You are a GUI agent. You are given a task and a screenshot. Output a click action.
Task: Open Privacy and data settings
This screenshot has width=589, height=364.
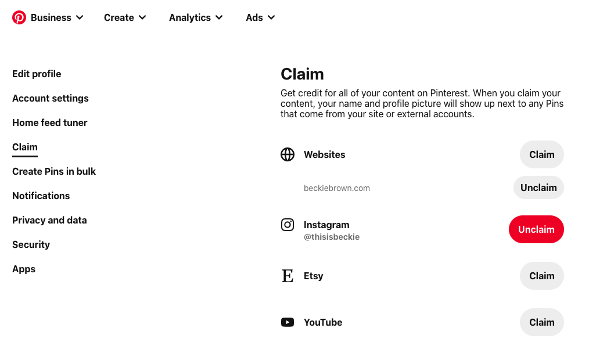pyautogui.click(x=49, y=220)
